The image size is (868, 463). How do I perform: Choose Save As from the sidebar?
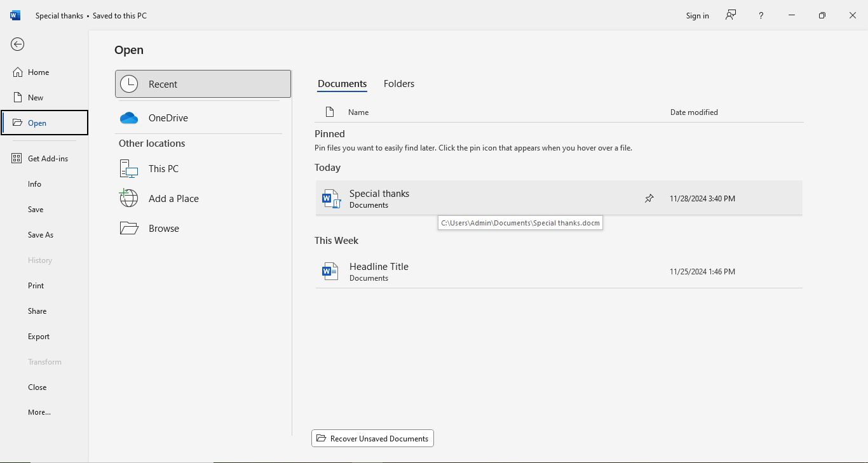tap(41, 235)
